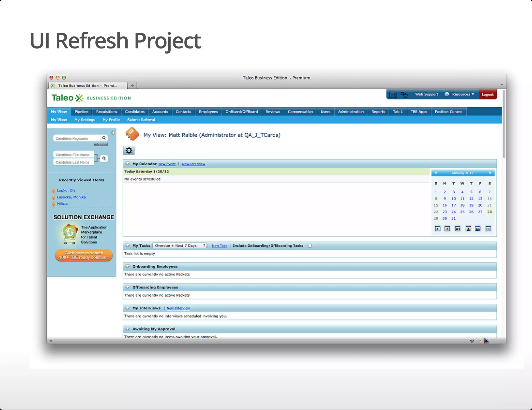The height and width of the screenshot is (410, 532).
Task: Click the Solution Exchange shopping cart image
Action: [69, 234]
